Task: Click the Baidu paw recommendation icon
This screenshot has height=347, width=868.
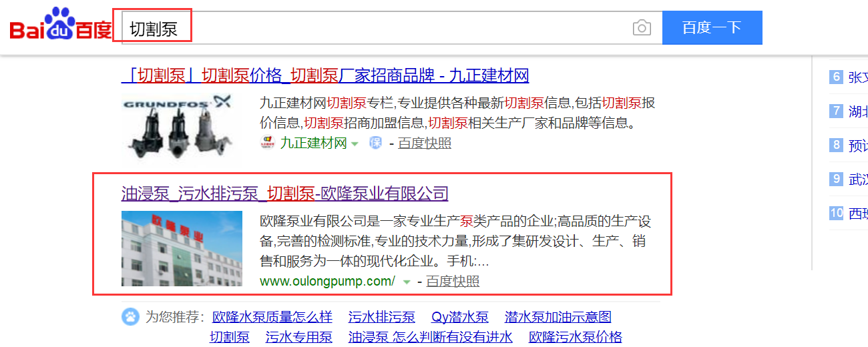Action: tap(130, 316)
